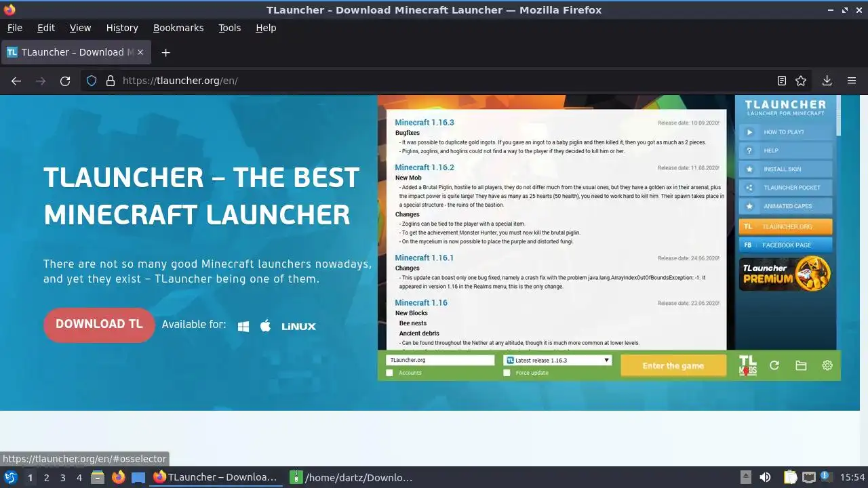Open the History menu
The height and width of the screenshot is (488, 868).
(122, 28)
